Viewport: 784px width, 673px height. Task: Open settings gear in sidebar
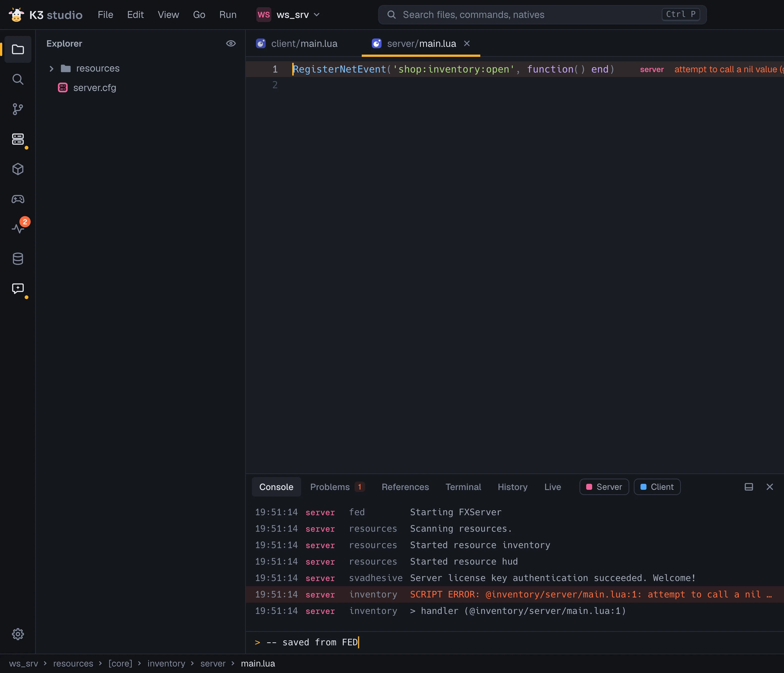click(x=18, y=634)
